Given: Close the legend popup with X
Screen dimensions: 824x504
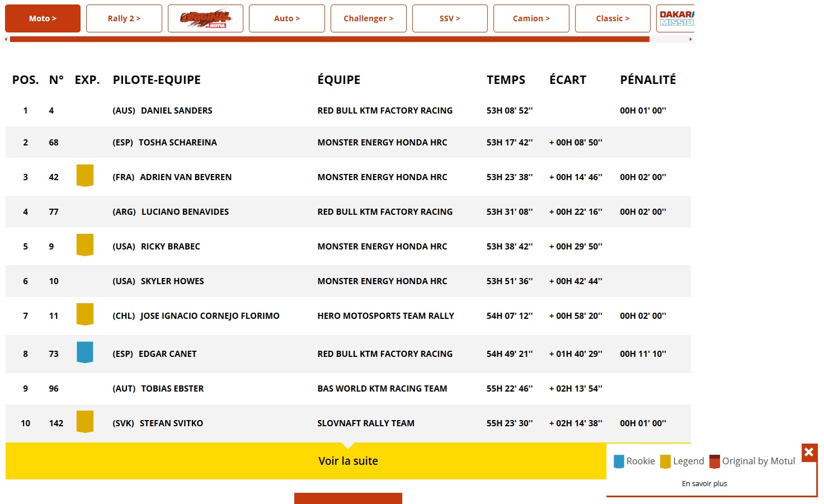Looking at the screenshot, I should tap(809, 452).
